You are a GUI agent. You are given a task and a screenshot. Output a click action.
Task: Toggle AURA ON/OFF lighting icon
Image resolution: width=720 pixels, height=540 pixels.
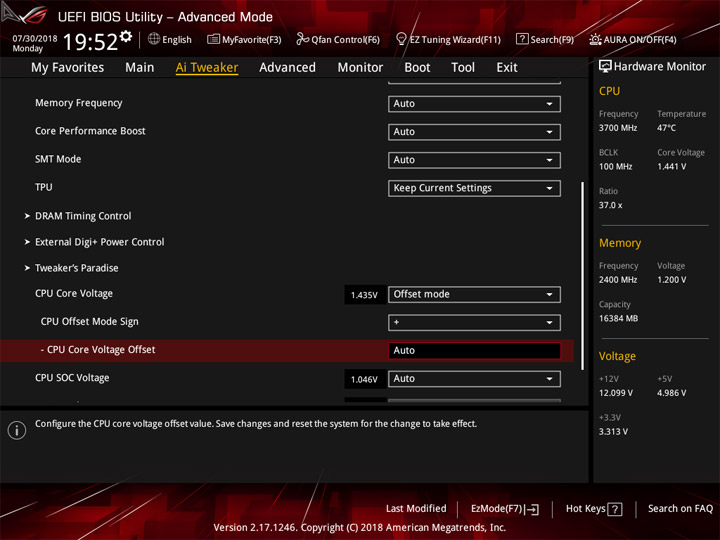595,39
